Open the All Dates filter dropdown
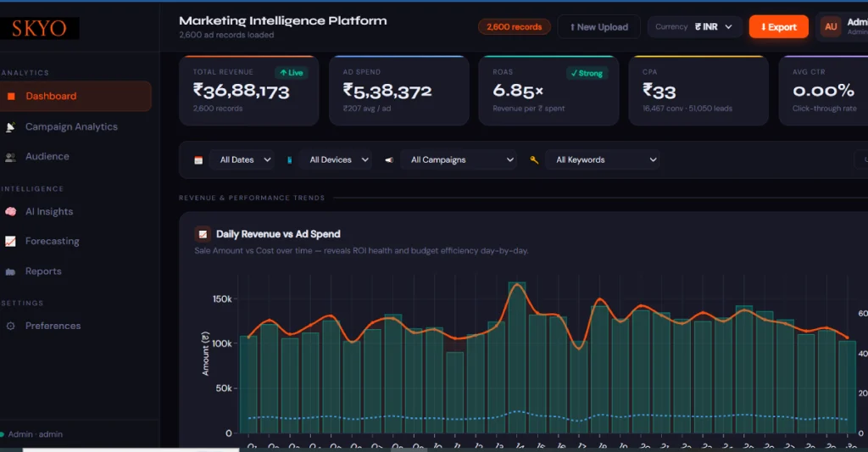The image size is (868, 452). click(242, 159)
